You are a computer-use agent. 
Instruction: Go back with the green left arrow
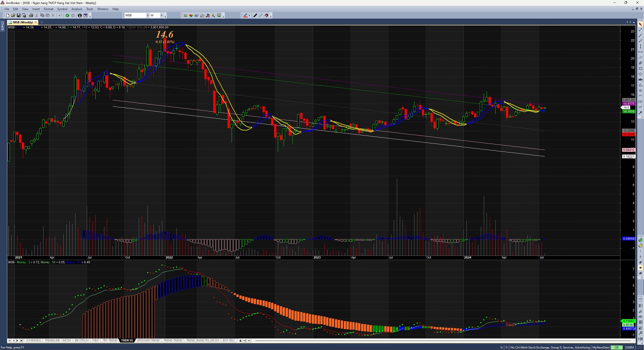point(67,16)
